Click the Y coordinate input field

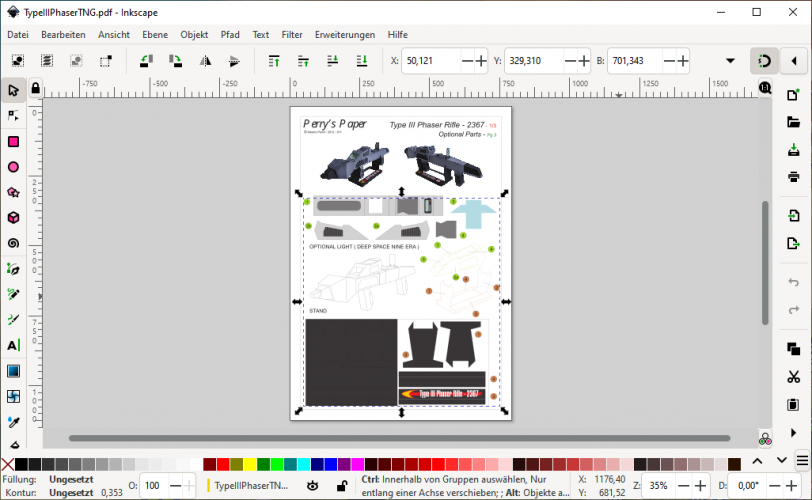[534, 61]
